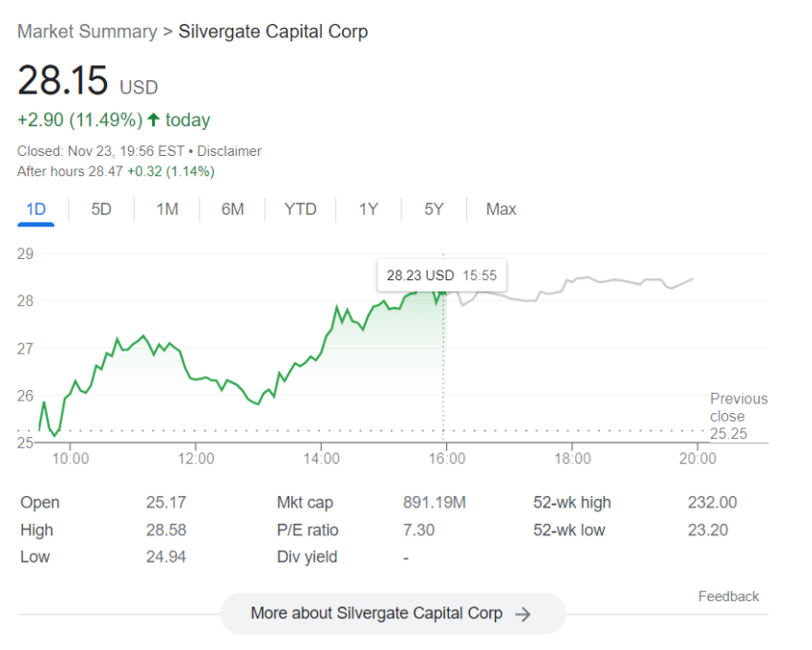The width and height of the screenshot is (812, 650).
Task: Click the Feedback link
Action: point(728,596)
